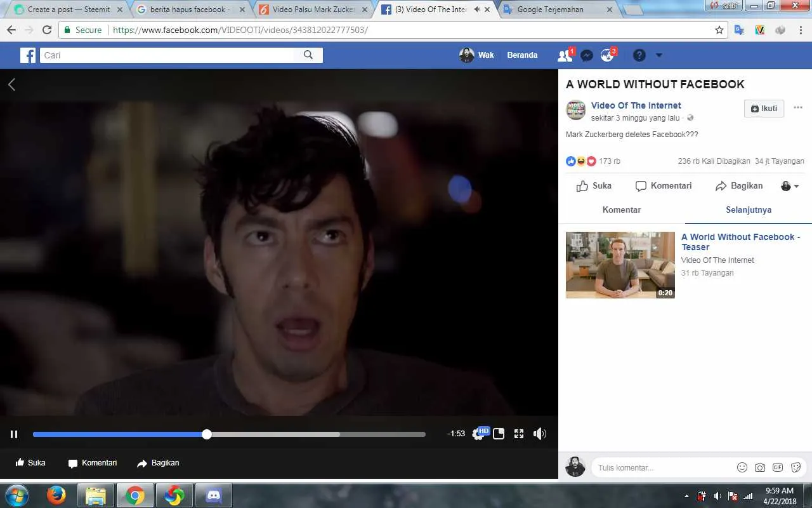Click the Facebook search magnifier button

click(309, 55)
